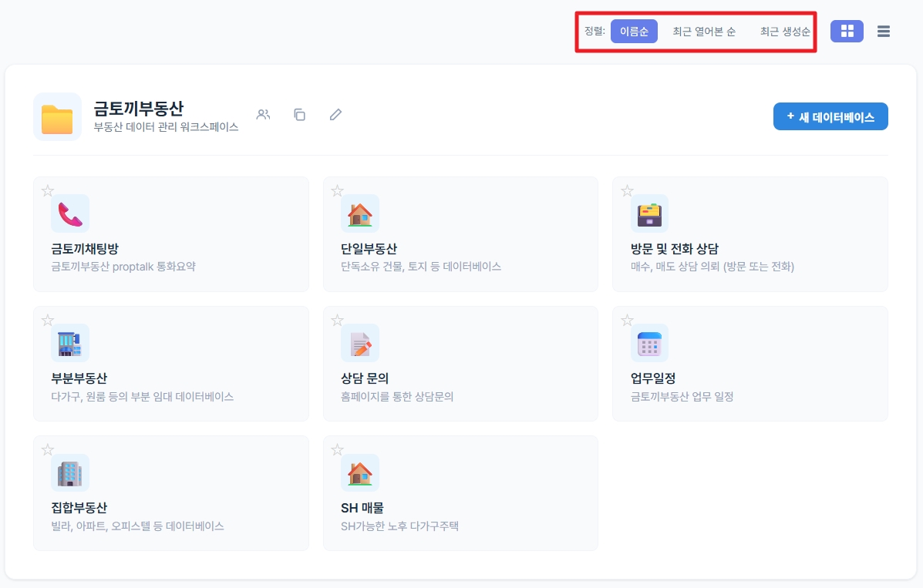Open workspace members icon next to 금토끼부동산
923x588 pixels.
[263, 114]
